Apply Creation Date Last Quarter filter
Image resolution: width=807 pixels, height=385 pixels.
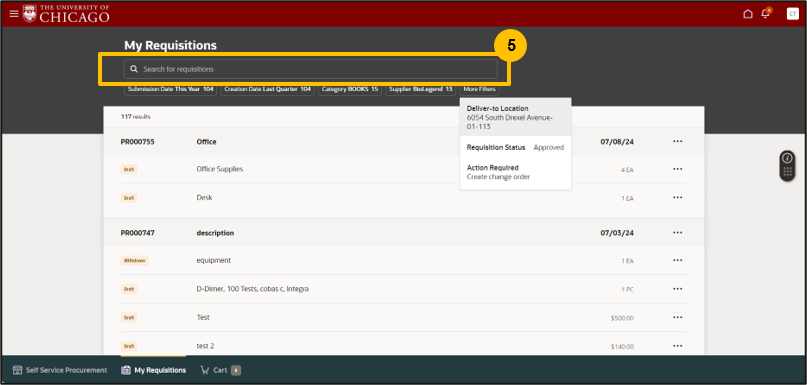point(268,89)
